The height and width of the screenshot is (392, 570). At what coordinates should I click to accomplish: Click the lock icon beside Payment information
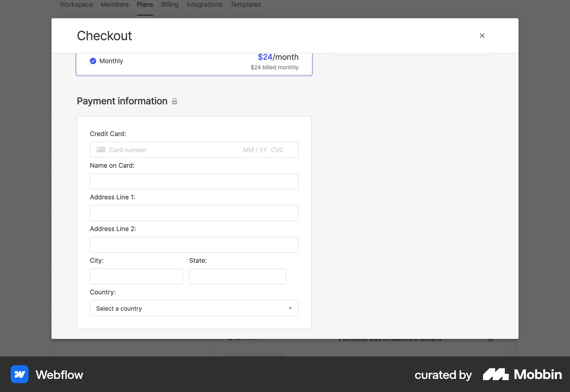pos(175,101)
